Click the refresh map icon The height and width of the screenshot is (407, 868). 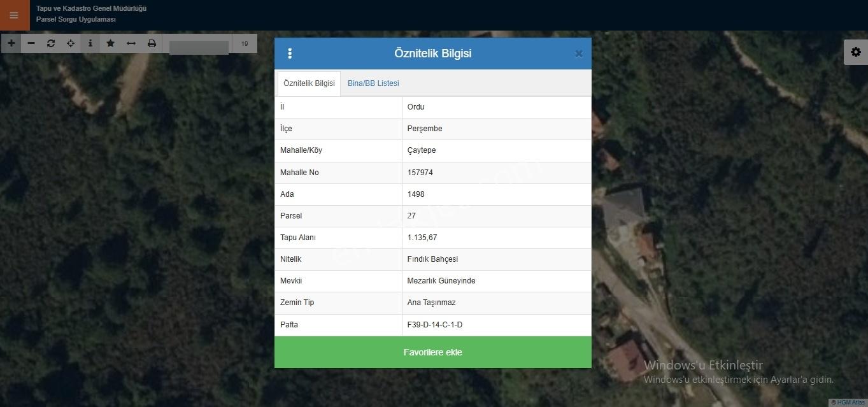(x=51, y=43)
